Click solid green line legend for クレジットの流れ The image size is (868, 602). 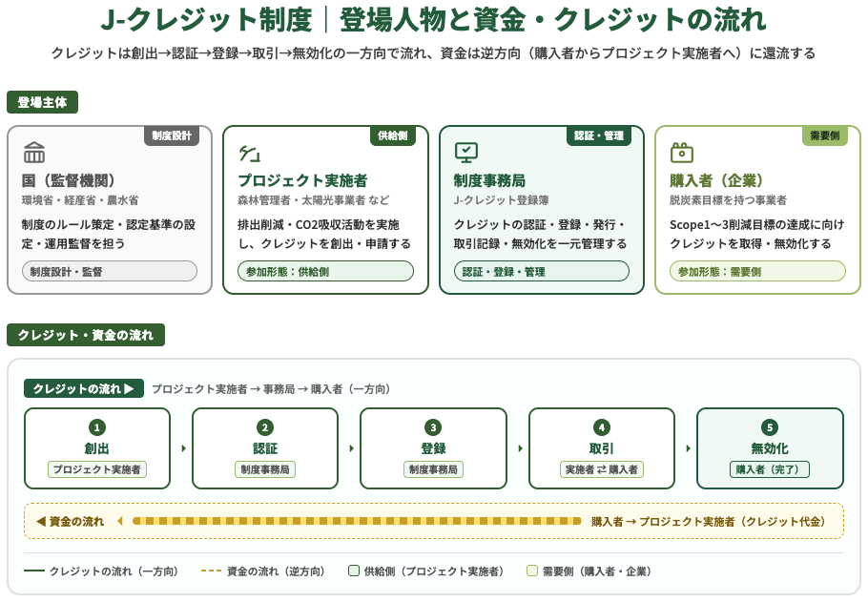pos(34,571)
